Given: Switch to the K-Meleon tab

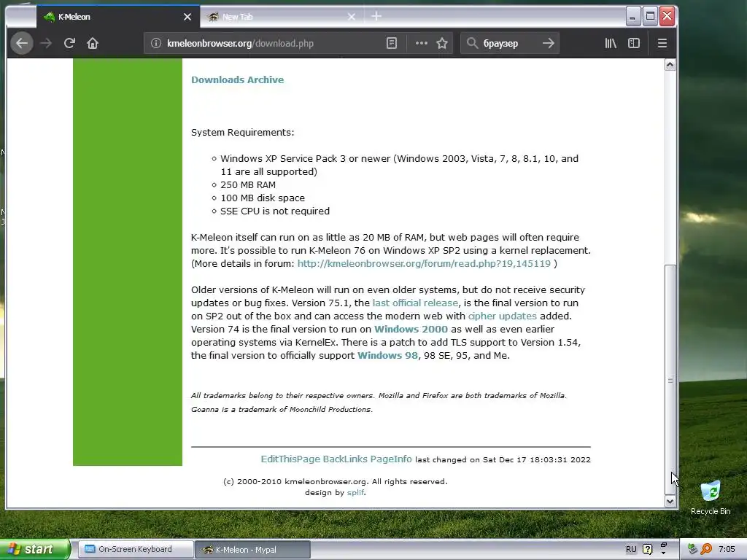Looking at the screenshot, I should tap(118, 17).
